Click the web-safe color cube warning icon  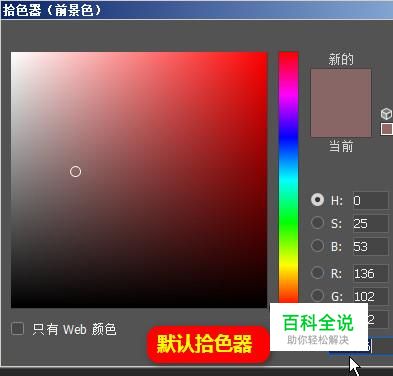click(386, 114)
